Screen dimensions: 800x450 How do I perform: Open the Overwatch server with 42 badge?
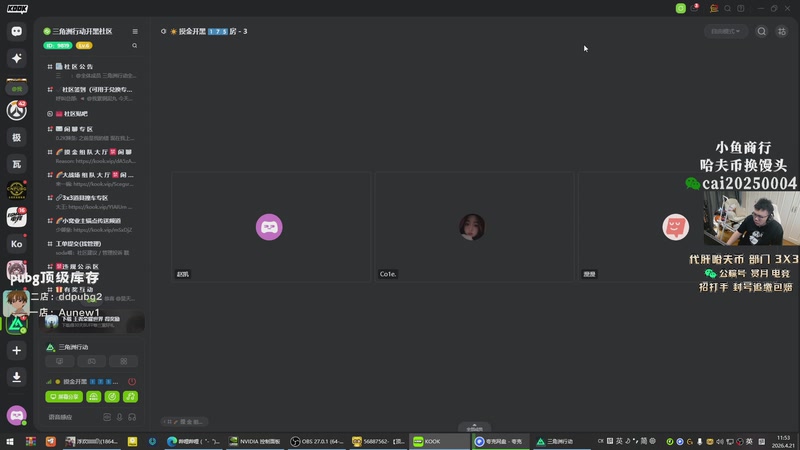pyautogui.click(x=16, y=111)
